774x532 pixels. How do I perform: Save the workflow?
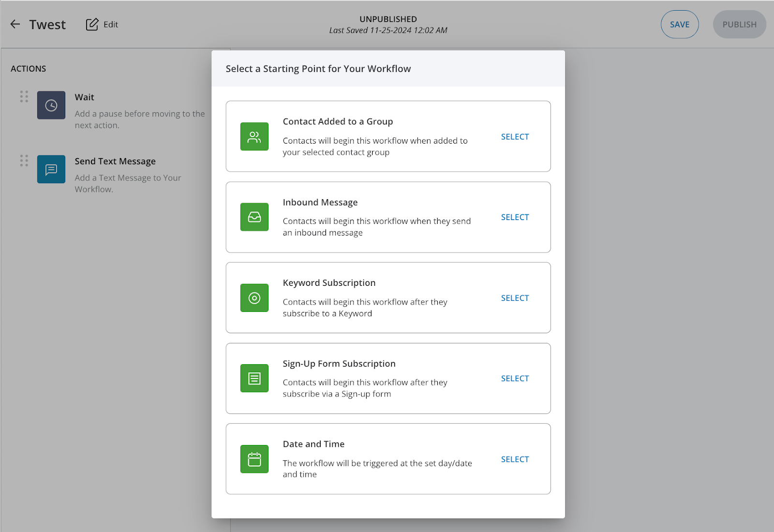tap(680, 24)
